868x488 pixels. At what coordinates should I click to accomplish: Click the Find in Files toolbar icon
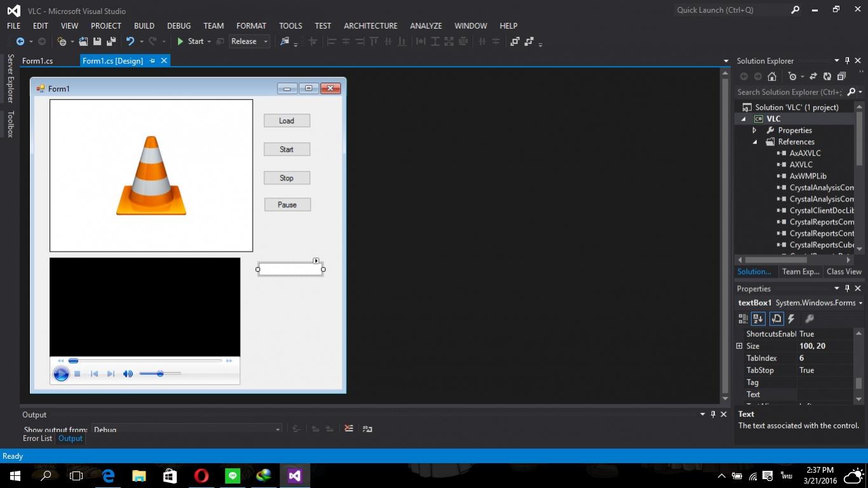click(285, 41)
